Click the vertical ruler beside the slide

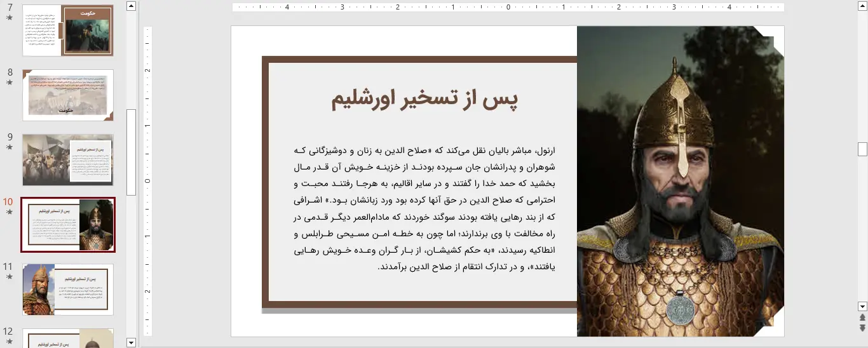(147, 181)
